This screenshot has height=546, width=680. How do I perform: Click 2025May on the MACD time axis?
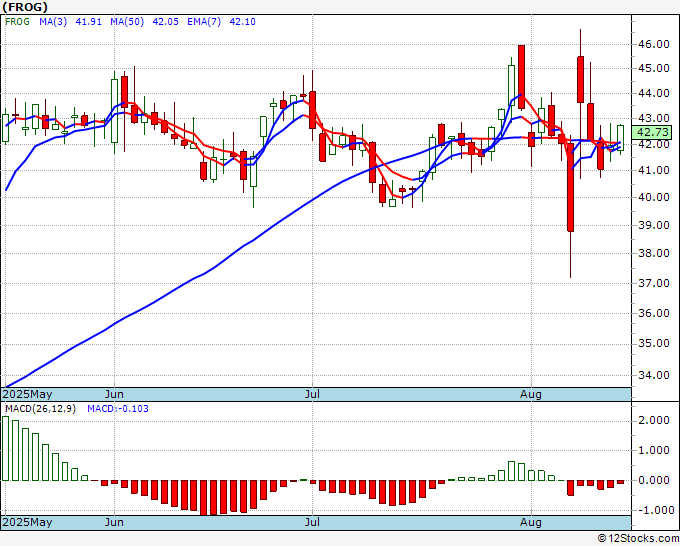(x=27, y=522)
